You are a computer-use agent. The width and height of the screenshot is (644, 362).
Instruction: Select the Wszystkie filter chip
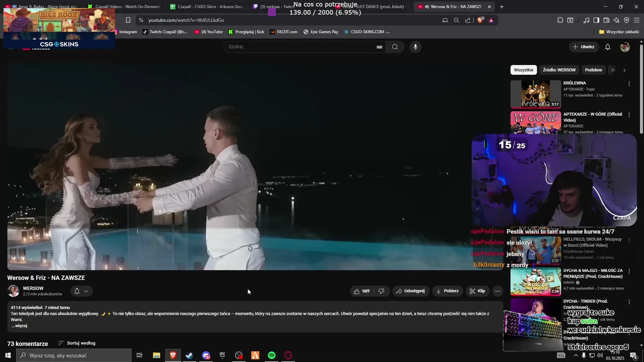tap(524, 70)
